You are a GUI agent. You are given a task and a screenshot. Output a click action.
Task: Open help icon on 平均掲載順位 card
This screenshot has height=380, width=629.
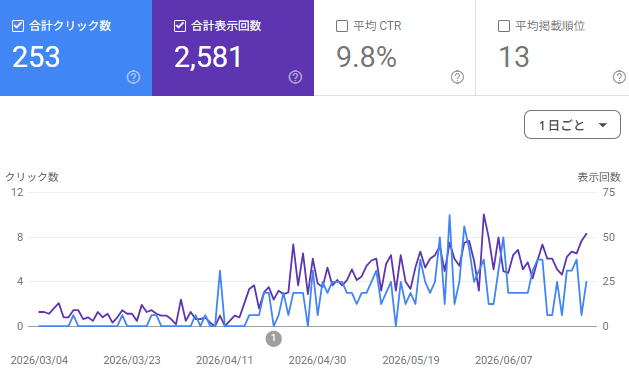[619, 77]
